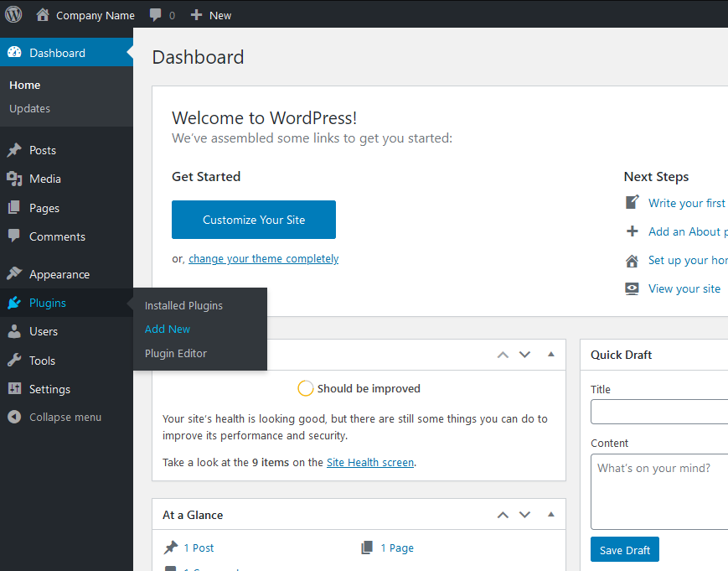The height and width of the screenshot is (571, 728).
Task: Click the home icon beside Company Name
Action: (x=43, y=15)
